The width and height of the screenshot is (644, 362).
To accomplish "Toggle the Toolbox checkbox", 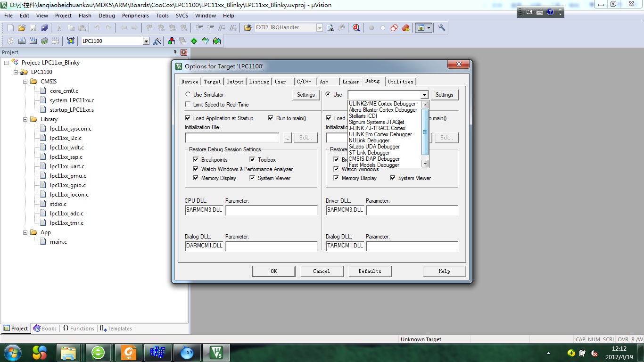I will 253,160.
